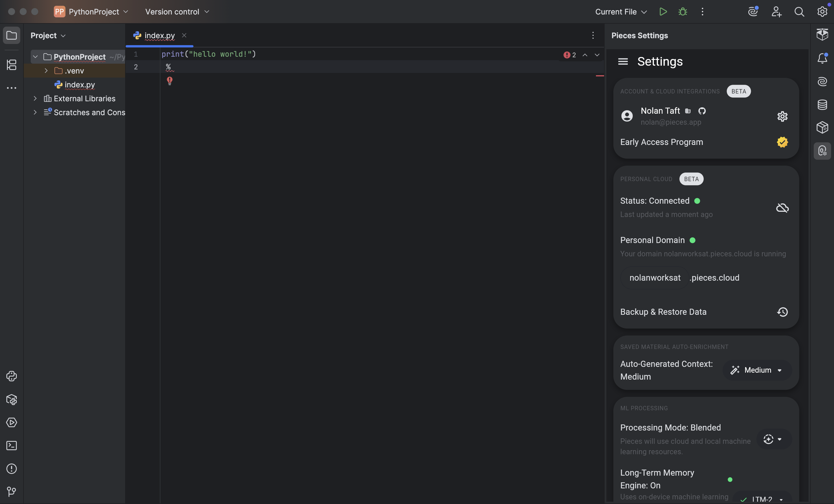Click the red error stripe marker

(600, 76)
